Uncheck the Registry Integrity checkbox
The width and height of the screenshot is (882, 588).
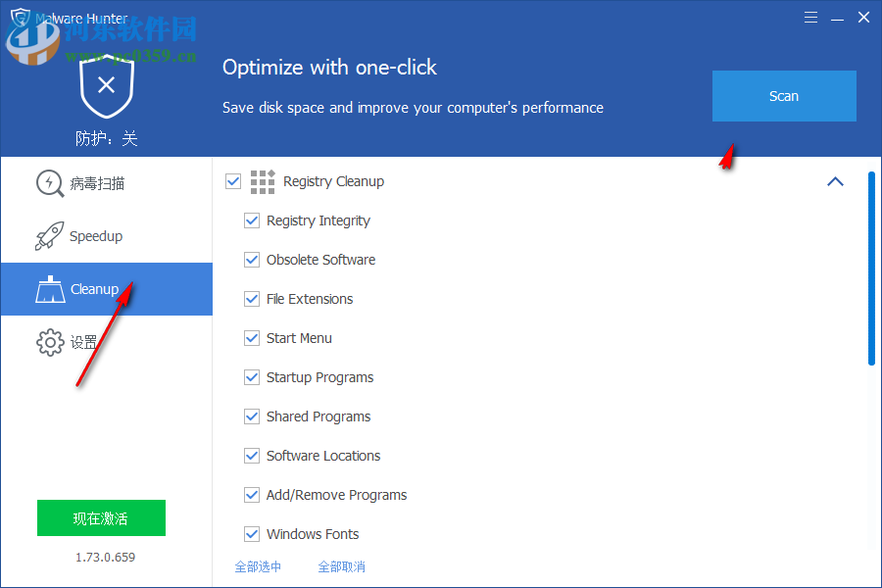point(252,220)
